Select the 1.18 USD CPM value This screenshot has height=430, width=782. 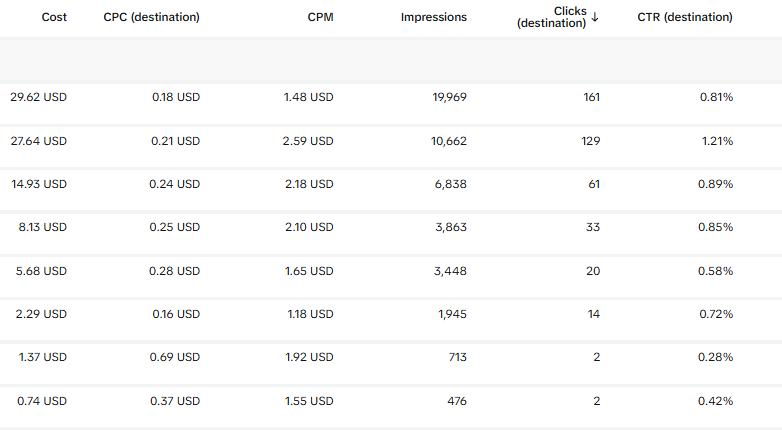pyautogui.click(x=310, y=314)
